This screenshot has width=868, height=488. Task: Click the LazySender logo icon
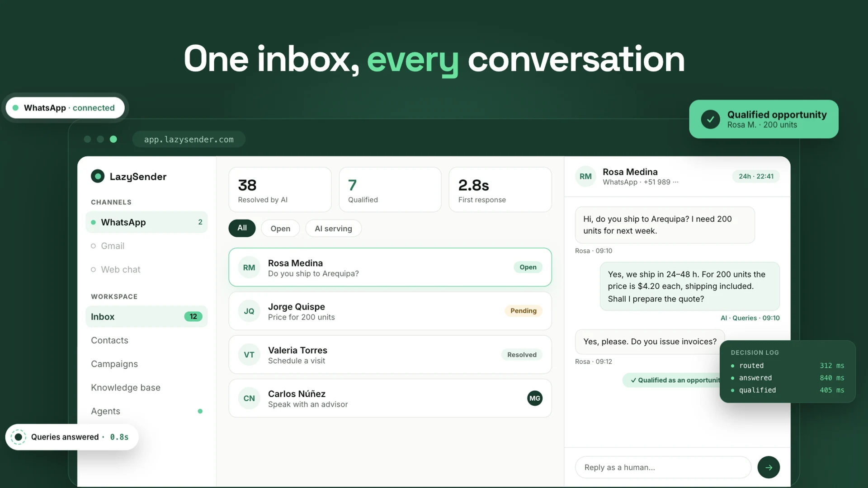click(98, 176)
